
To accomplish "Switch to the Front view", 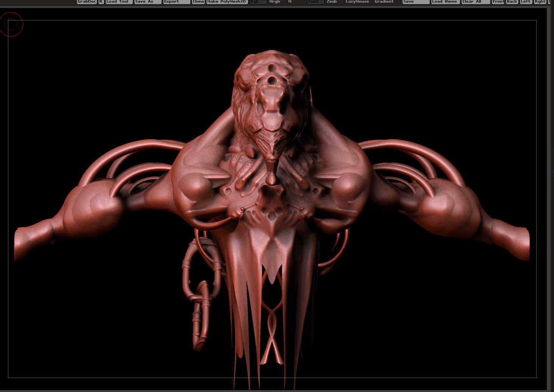I will [498, 2].
